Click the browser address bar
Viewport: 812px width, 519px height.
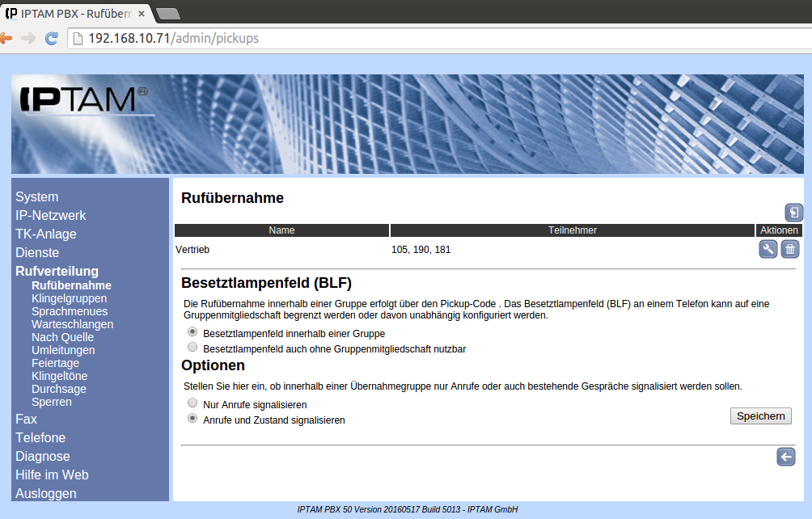437,38
